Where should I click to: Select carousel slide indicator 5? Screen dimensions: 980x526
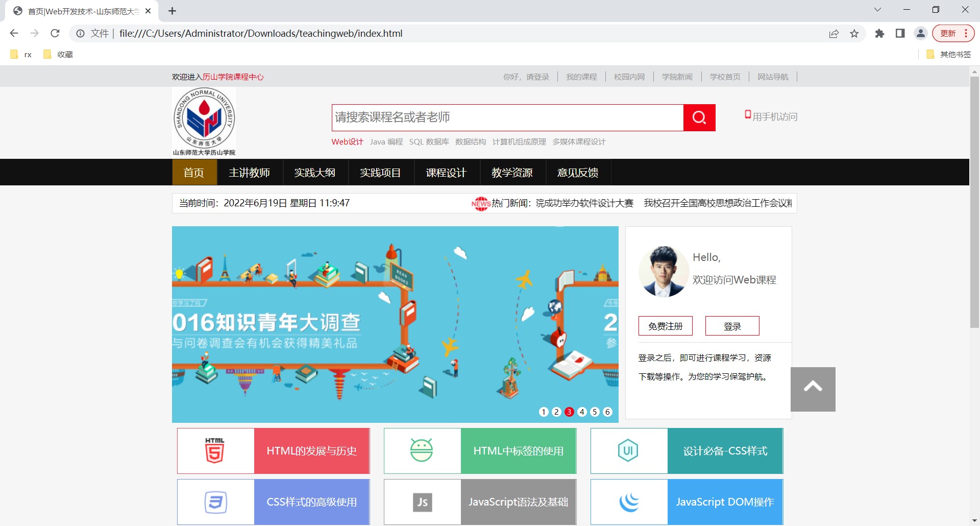pos(595,412)
